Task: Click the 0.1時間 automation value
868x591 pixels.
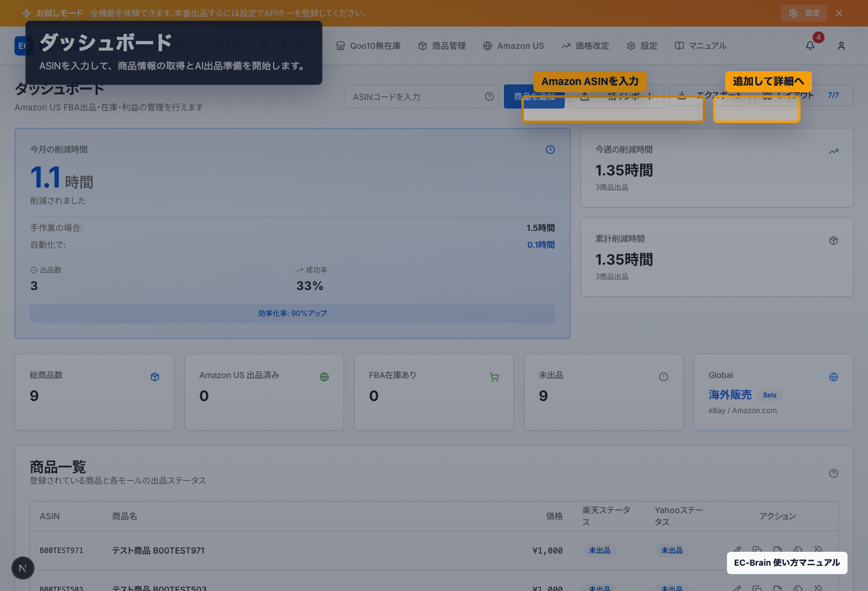Action: (x=541, y=245)
